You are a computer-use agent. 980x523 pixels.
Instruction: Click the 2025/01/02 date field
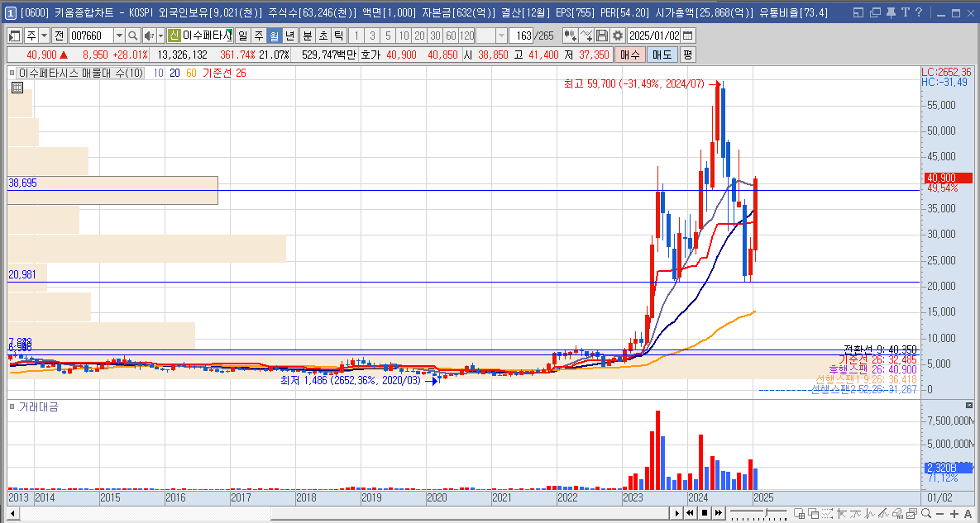[654, 36]
